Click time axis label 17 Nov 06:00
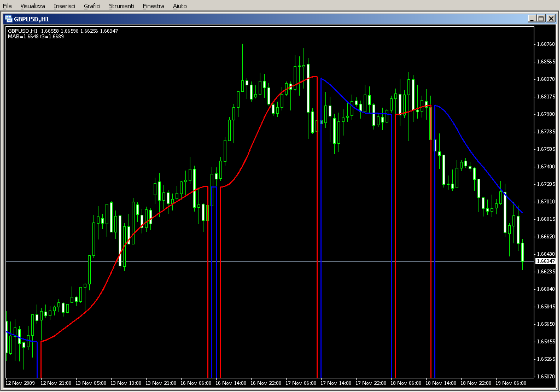 pyautogui.click(x=301, y=383)
